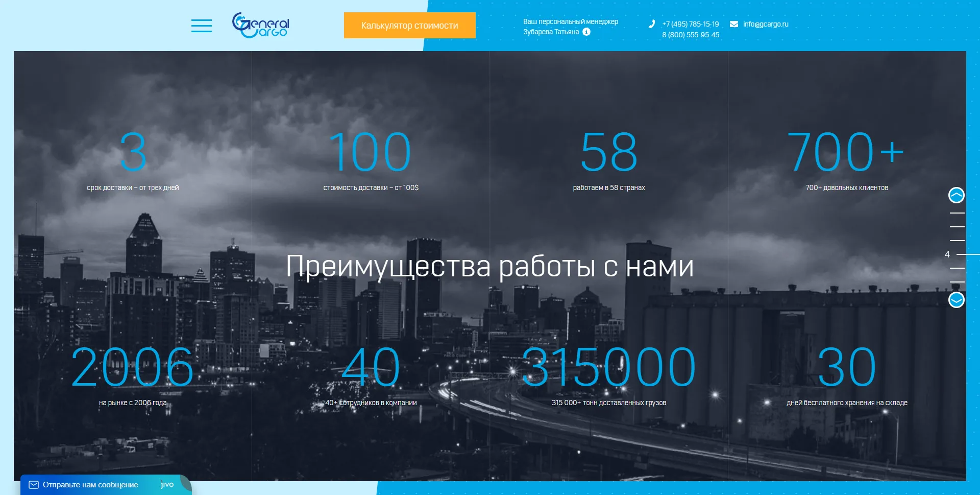Click caption на рынке с 2006 года
This screenshot has height=495, width=980.
click(x=133, y=403)
